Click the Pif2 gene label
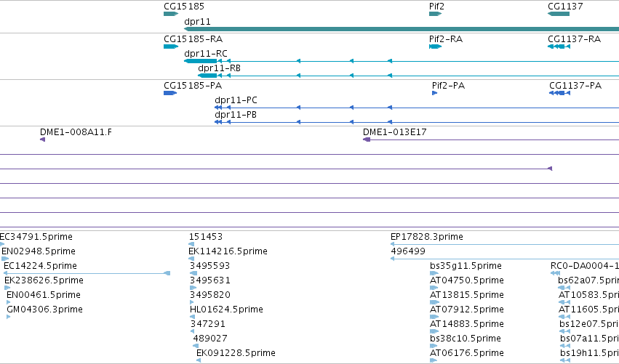 [436, 7]
